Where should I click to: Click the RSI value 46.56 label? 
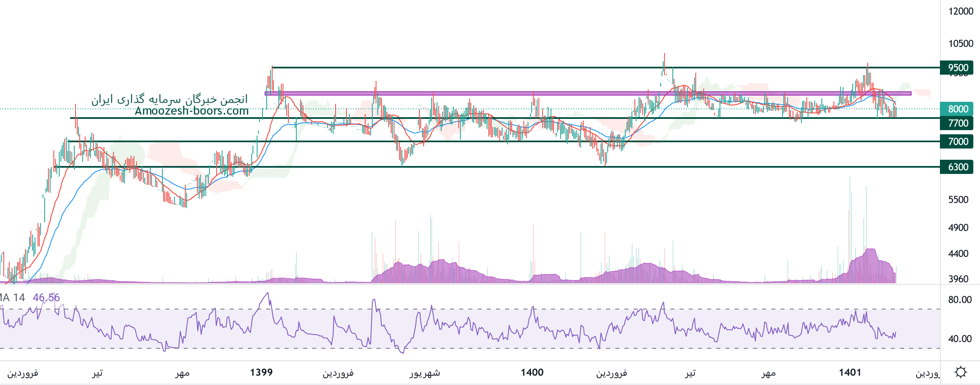46,297
